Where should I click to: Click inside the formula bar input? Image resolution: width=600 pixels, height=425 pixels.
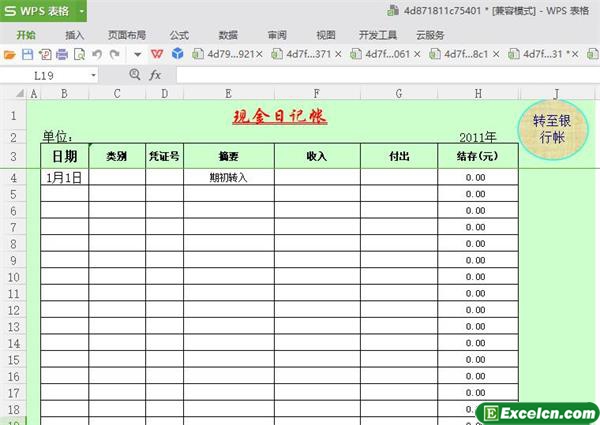pyautogui.click(x=380, y=75)
